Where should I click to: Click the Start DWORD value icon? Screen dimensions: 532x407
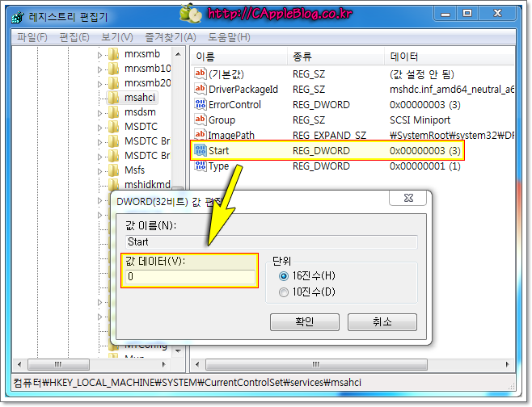pyautogui.click(x=201, y=151)
